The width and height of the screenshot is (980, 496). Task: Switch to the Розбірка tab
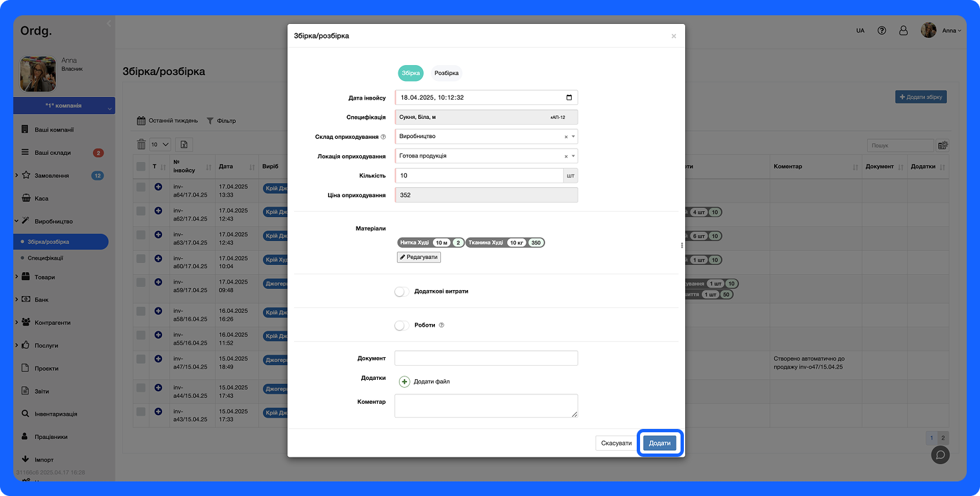(x=446, y=73)
